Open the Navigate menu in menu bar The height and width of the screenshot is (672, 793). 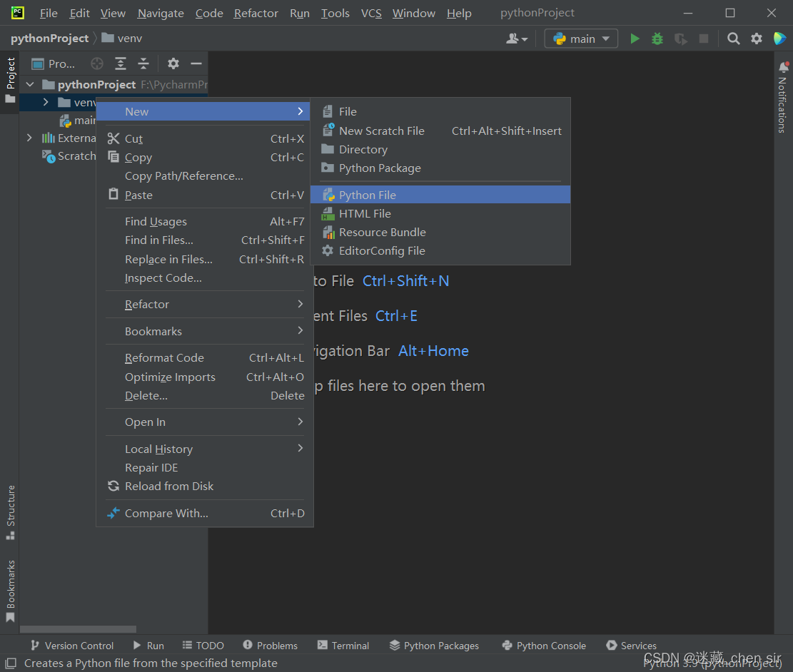pos(161,13)
